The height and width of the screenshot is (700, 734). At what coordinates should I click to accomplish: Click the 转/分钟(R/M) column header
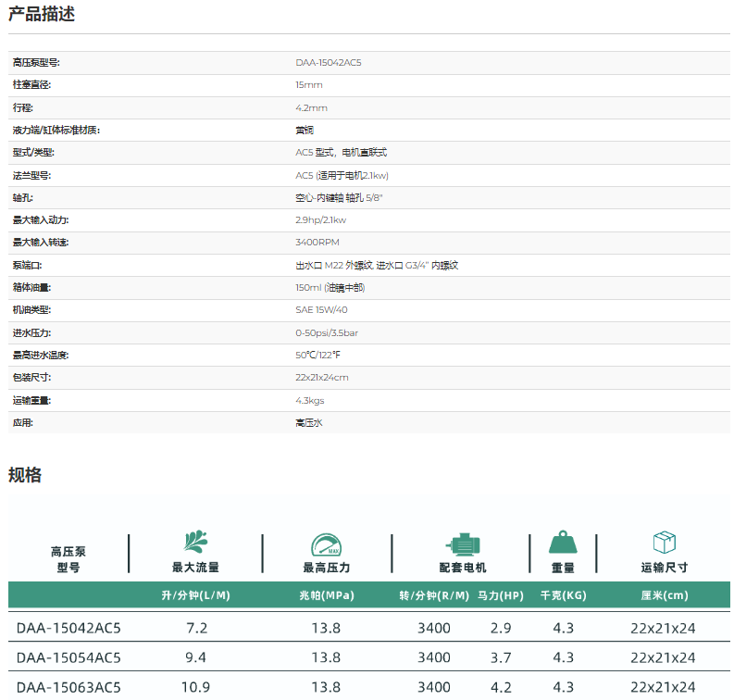(x=434, y=595)
